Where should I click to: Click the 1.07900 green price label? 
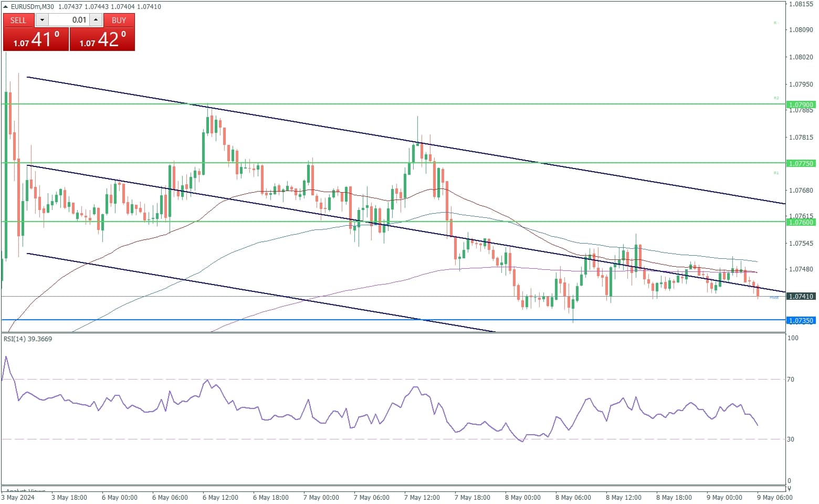(x=801, y=104)
